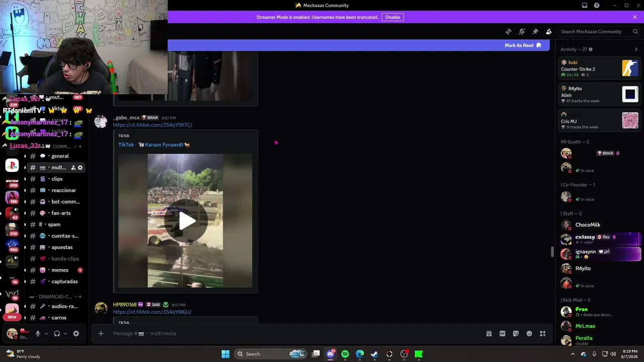Viewport: 644px width, 362px height.
Task: Open the Activity settings gear
Action: pyautogui.click(x=591, y=49)
